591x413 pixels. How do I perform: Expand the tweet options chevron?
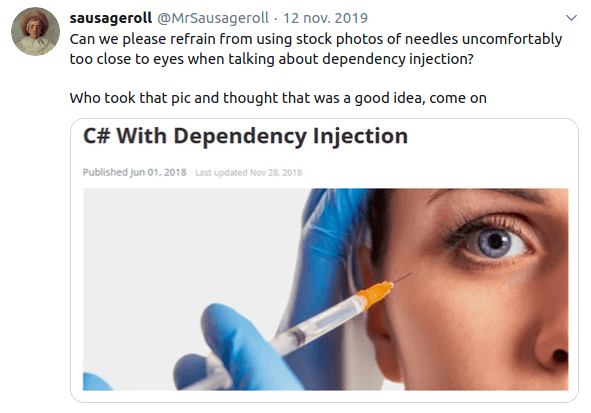click(571, 18)
